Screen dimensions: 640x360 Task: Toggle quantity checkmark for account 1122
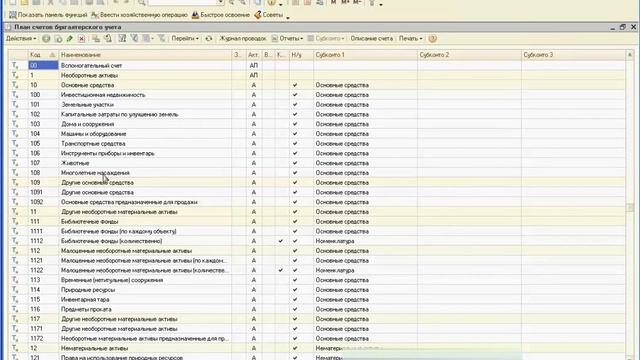tap(280, 270)
